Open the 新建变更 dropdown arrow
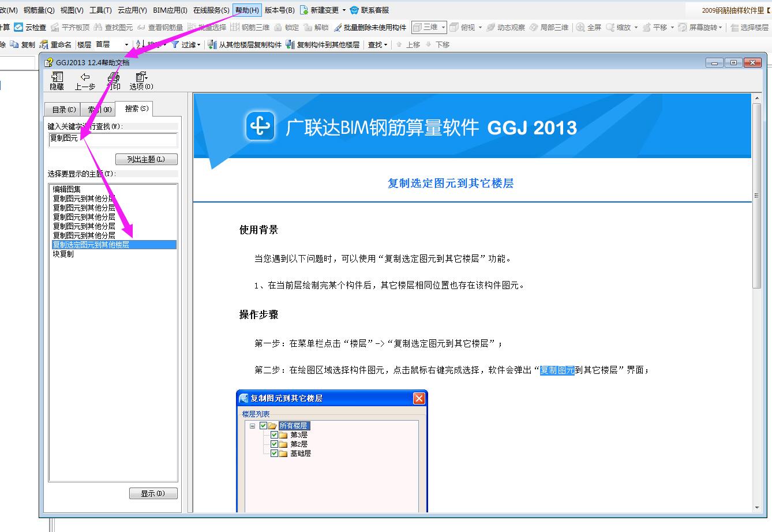 [344, 10]
